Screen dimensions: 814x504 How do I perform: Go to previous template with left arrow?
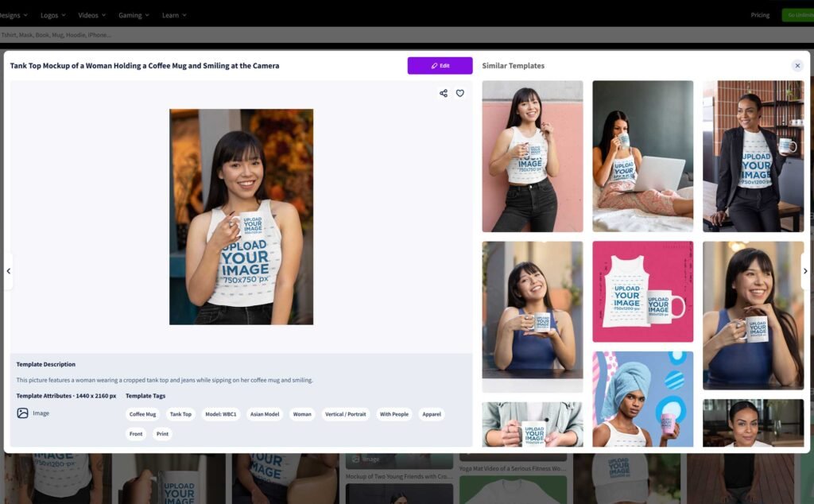[8, 271]
